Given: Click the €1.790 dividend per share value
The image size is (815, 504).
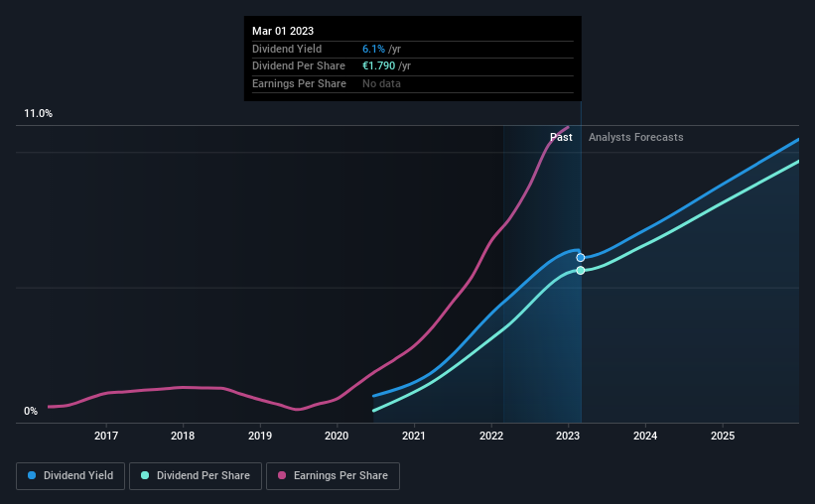Looking at the screenshot, I should coord(379,66).
